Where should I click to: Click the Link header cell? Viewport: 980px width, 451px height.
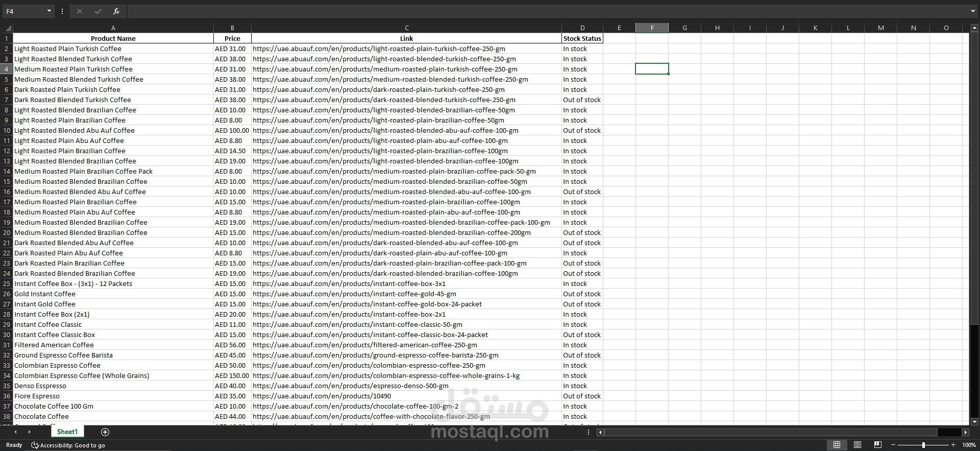point(406,38)
